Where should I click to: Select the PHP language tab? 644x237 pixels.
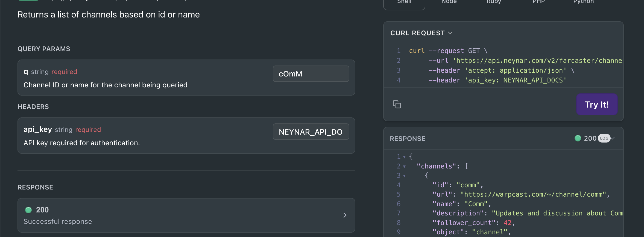pos(538,2)
